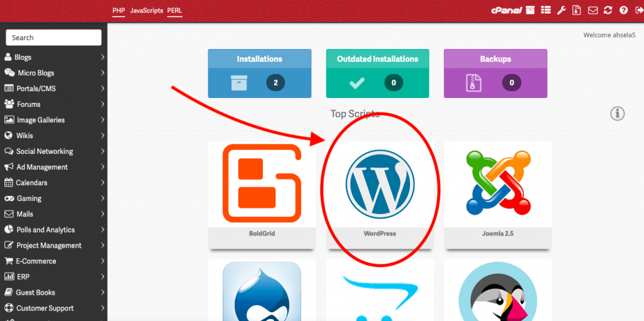Expand the Forums category chevron
Screen dimensions: 644x321
tap(103, 104)
